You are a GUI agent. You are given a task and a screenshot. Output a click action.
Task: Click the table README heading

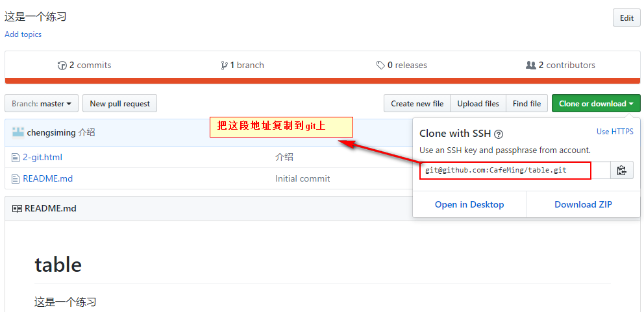[58, 265]
